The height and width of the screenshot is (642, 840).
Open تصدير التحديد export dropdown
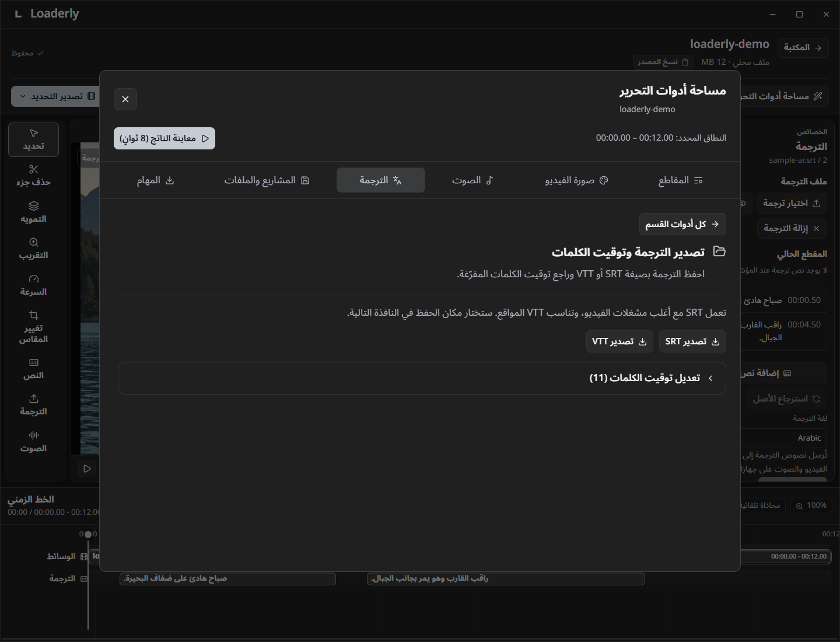pyautogui.click(x=55, y=96)
